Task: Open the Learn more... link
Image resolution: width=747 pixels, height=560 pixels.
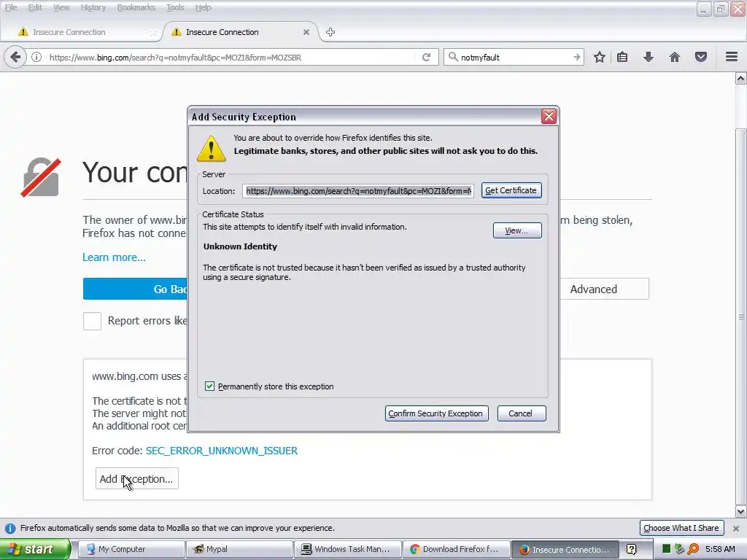Action: [x=114, y=257]
